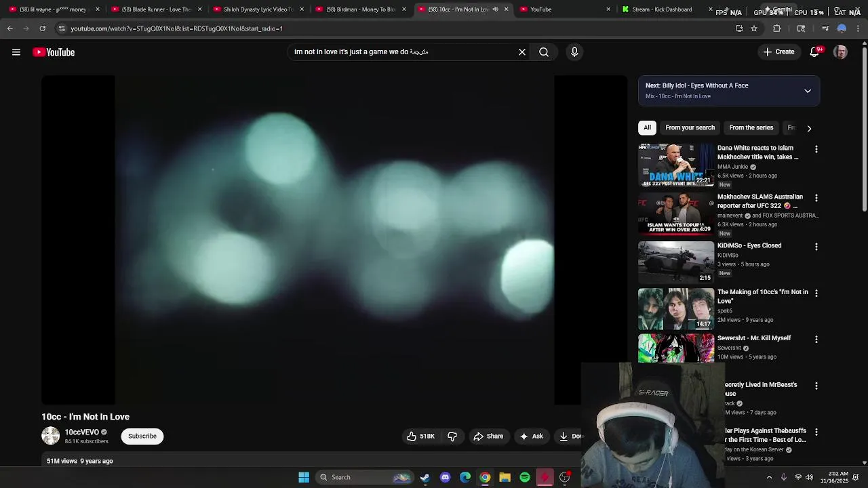Open the Makhachev SLAMS reporter thumbnail
The image size is (868, 488).
point(676,213)
